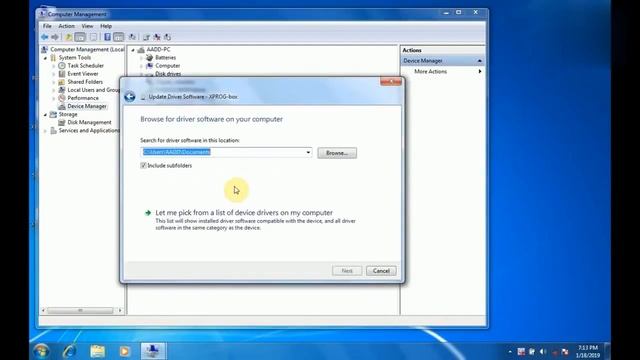Click the Computer device icon in device list
Viewport: 640px width, 360px height.
point(149,66)
